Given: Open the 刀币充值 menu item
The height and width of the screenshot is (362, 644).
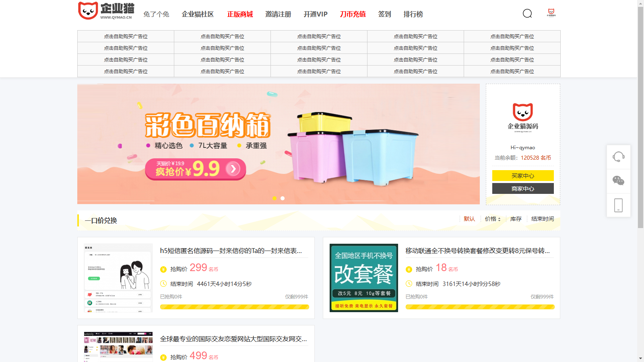Looking at the screenshot, I should [x=352, y=14].
